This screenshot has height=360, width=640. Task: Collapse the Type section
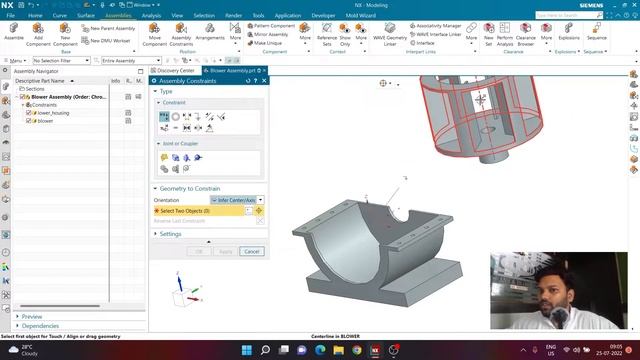156,91
